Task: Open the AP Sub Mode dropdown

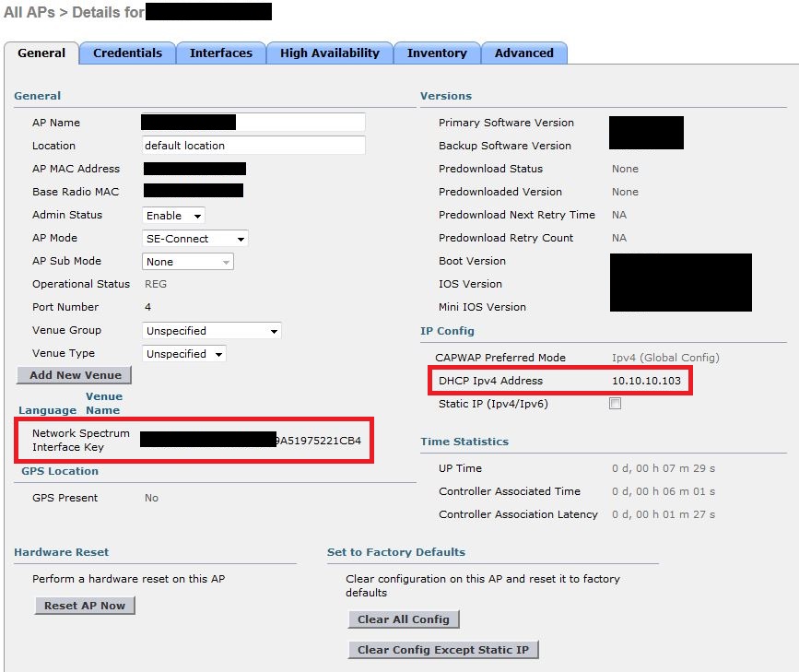Action: coord(188,262)
